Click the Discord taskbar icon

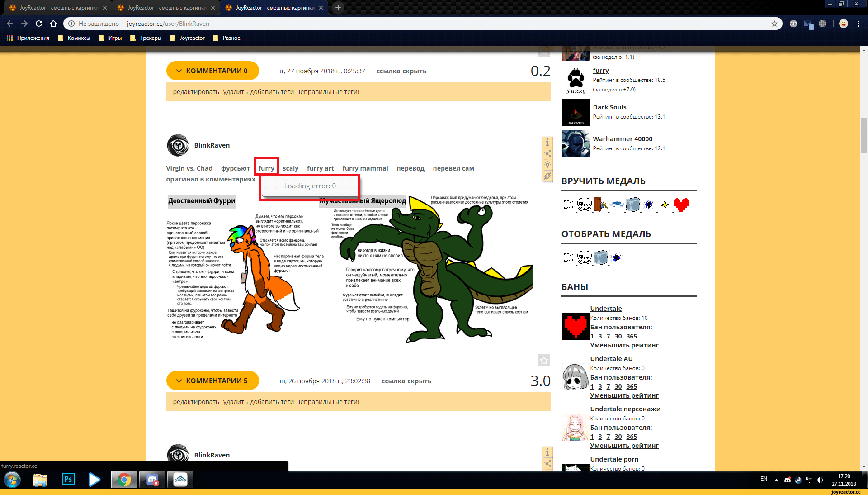152,479
